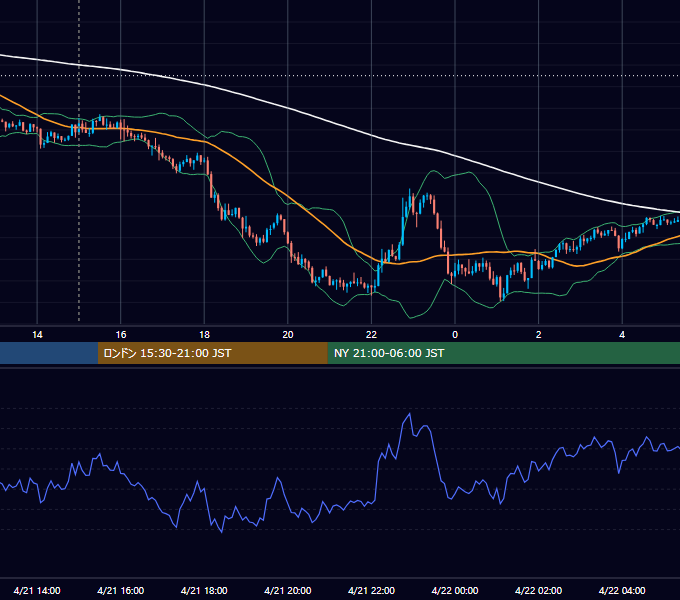The height and width of the screenshot is (600, 680).
Task: Click the 4/21 16:00 label on oscillator axis
Action: [121, 590]
